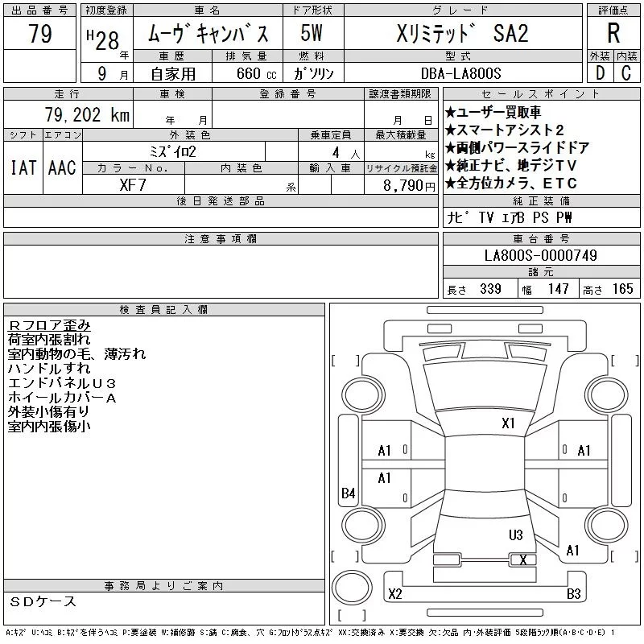The width and height of the screenshot is (644, 644).
Task: Click the B3 damage marker on the diagram
Action: pyautogui.click(x=573, y=594)
